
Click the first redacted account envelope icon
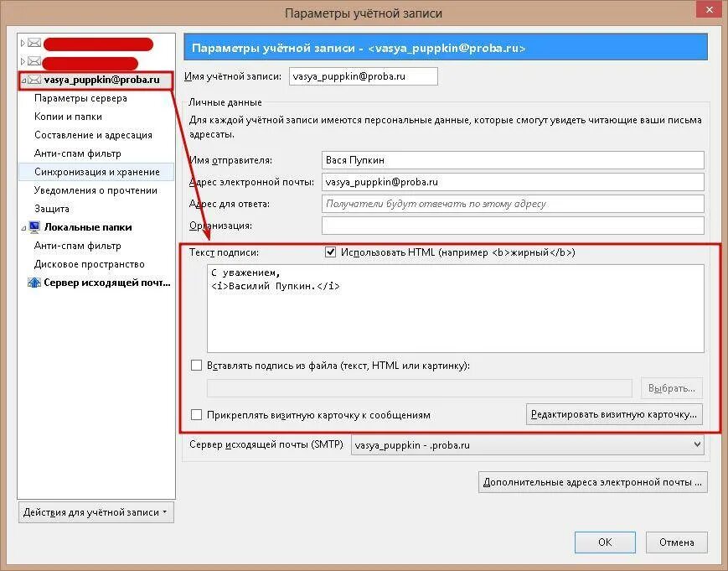click(34, 43)
